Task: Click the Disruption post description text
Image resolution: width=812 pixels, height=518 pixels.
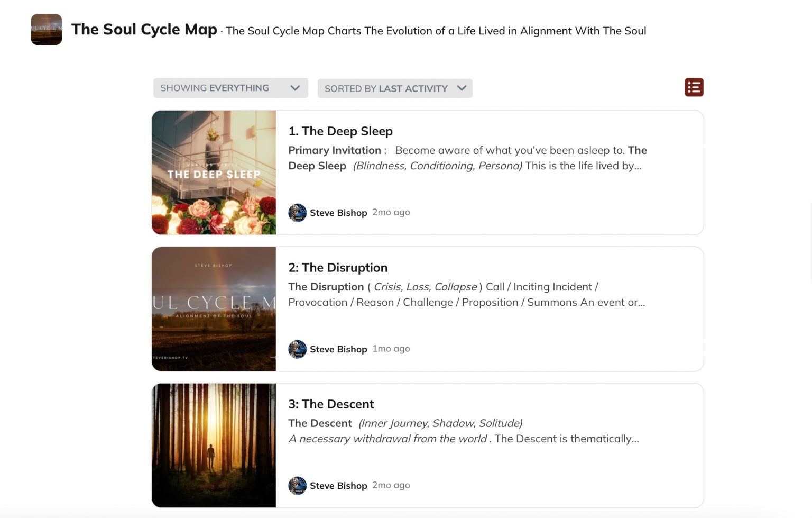Action: click(467, 295)
